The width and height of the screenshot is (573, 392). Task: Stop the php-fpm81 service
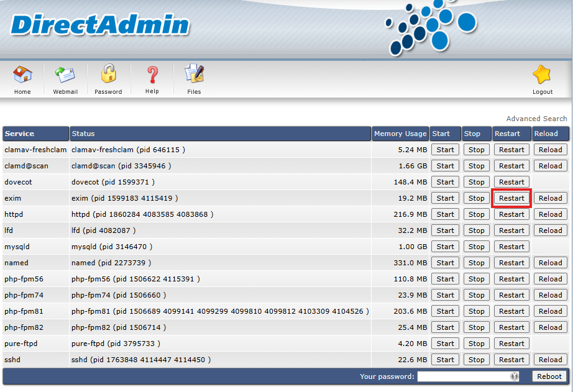(x=476, y=311)
